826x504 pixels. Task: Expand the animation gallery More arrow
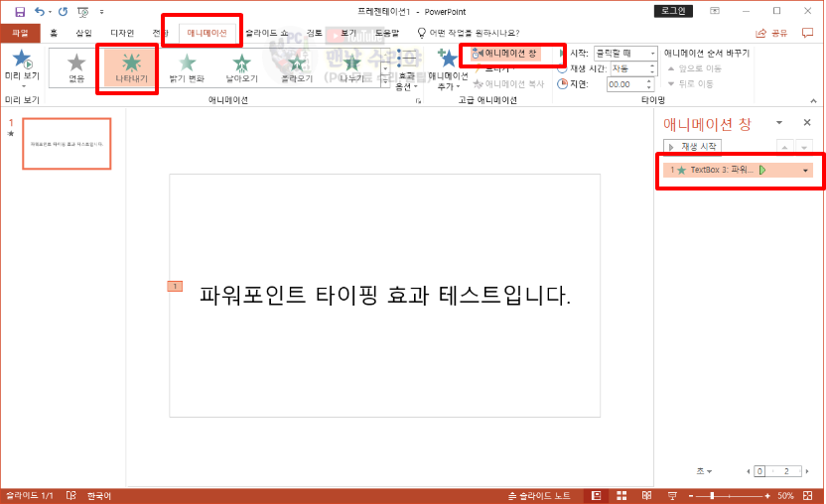(385, 81)
